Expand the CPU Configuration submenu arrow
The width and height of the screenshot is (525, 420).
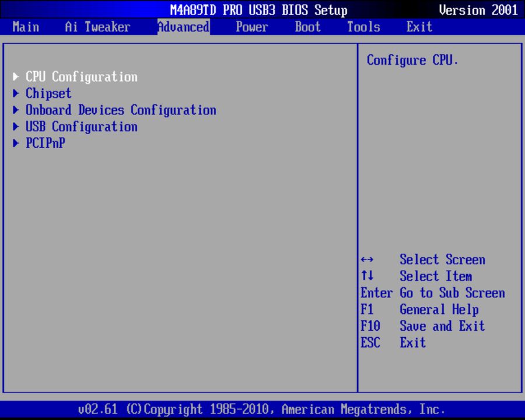[15, 76]
